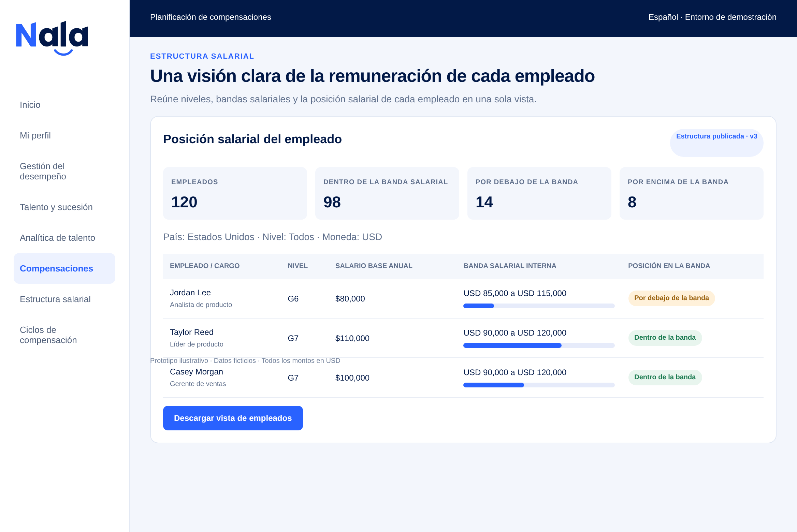
Task: Click the Nala logo
Action: coord(52,38)
